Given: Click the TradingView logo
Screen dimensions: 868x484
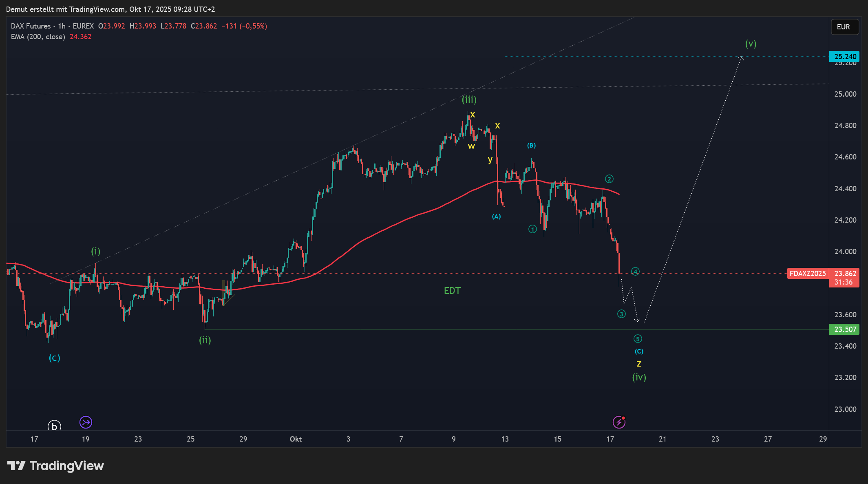Looking at the screenshot, I should click(x=55, y=466).
